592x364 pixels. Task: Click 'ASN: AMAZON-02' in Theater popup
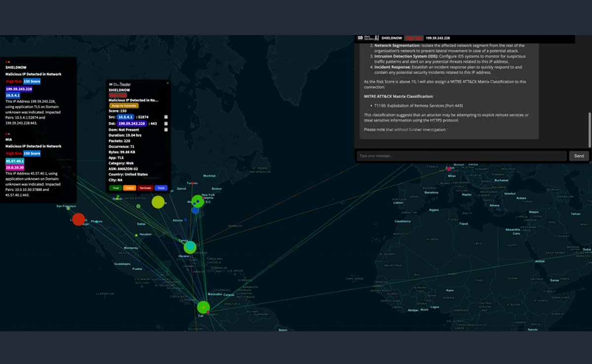(124, 169)
